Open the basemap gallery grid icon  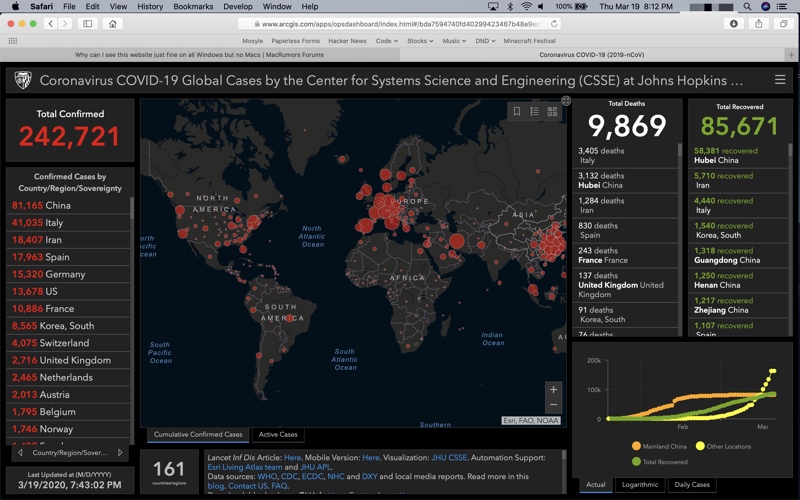tap(552, 111)
